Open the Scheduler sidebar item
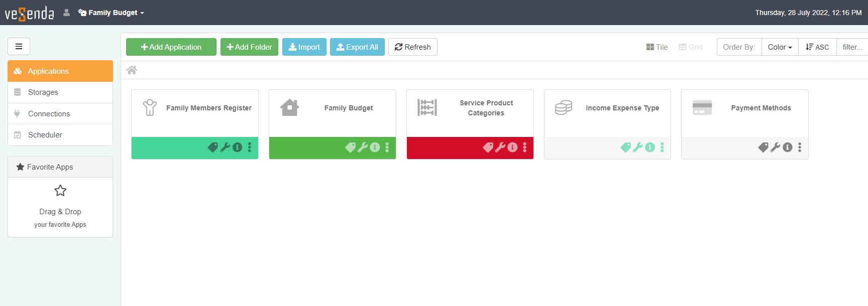 (x=45, y=135)
